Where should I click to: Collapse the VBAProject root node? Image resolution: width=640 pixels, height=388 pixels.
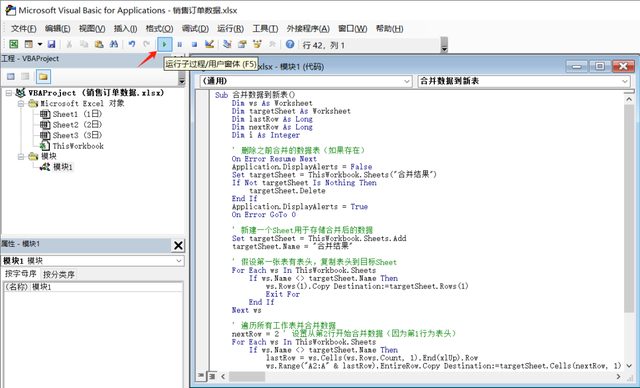tap(9, 93)
